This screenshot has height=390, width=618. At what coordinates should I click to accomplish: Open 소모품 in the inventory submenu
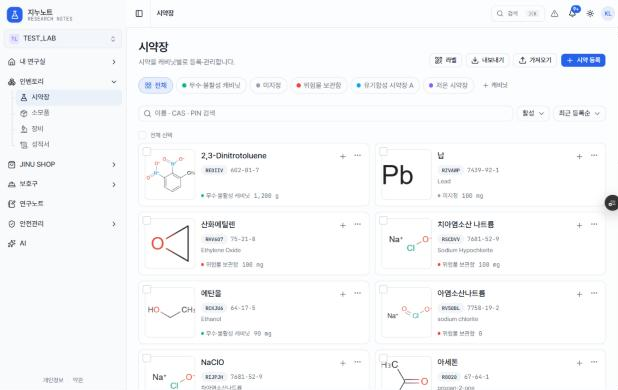[69, 113]
